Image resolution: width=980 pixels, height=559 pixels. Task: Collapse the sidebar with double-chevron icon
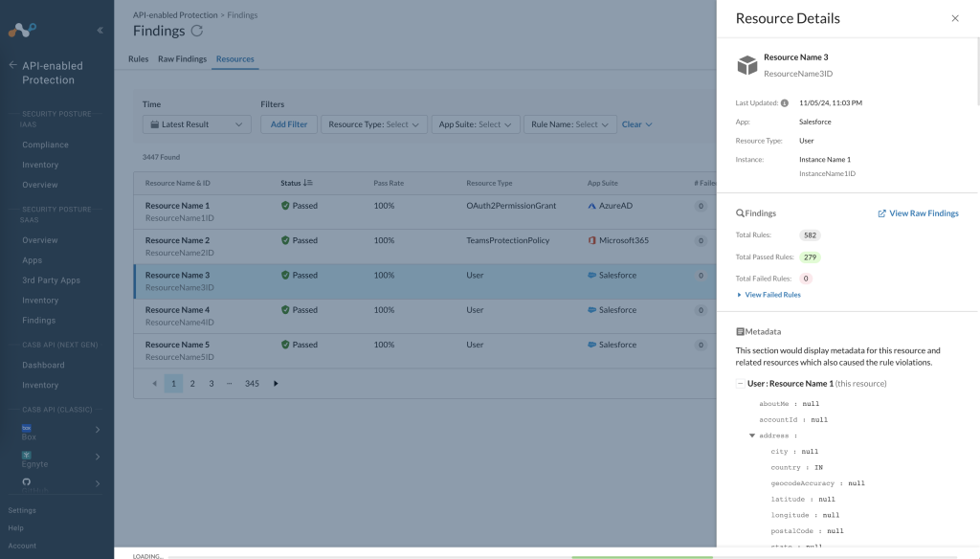100,30
